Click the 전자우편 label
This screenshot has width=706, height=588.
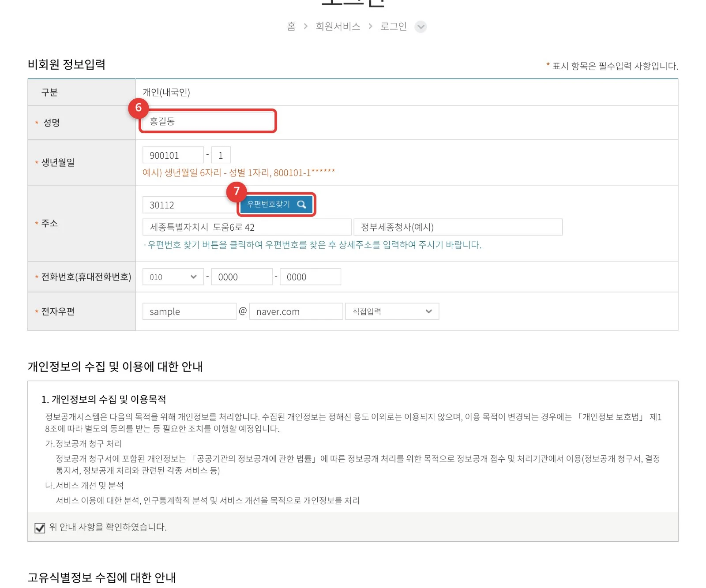point(58,311)
